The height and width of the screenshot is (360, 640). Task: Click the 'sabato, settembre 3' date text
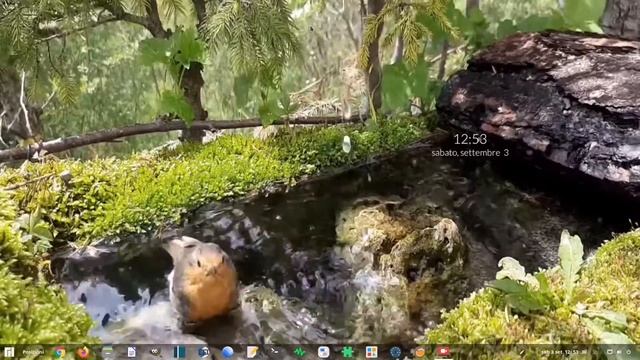click(470, 153)
